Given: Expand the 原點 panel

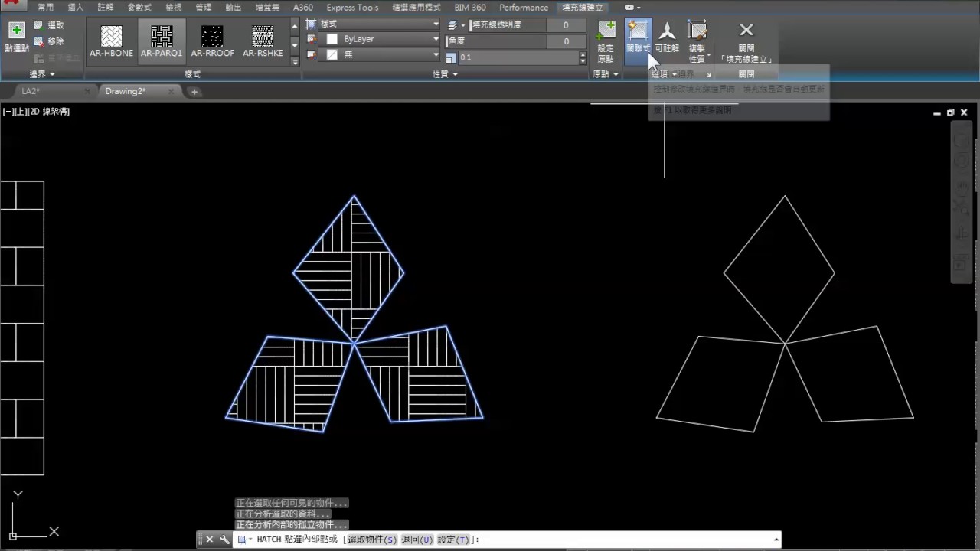Looking at the screenshot, I should (x=606, y=74).
